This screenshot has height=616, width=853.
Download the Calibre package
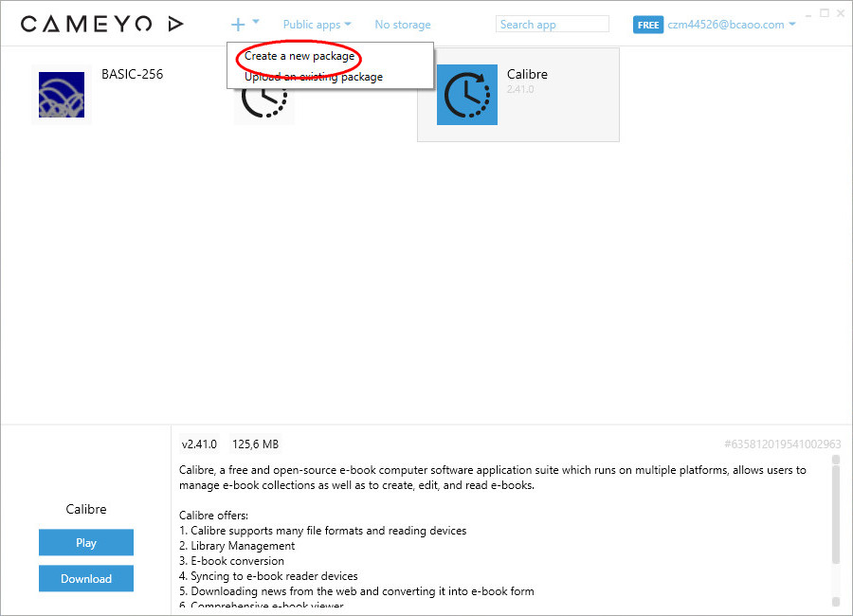(86, 578)
